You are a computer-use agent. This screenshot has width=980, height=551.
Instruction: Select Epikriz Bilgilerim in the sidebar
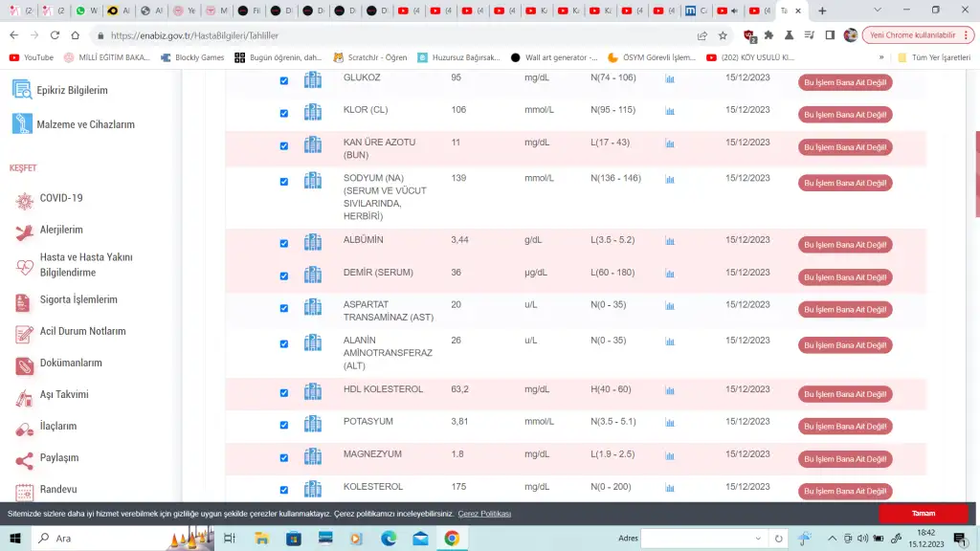click(x=72, y=91)
